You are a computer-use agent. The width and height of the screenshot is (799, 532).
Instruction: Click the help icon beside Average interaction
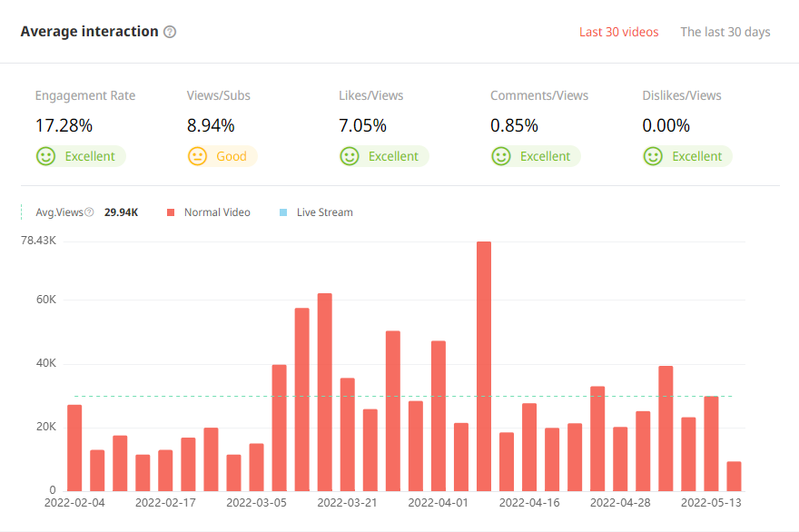click(x=170, y=32)
